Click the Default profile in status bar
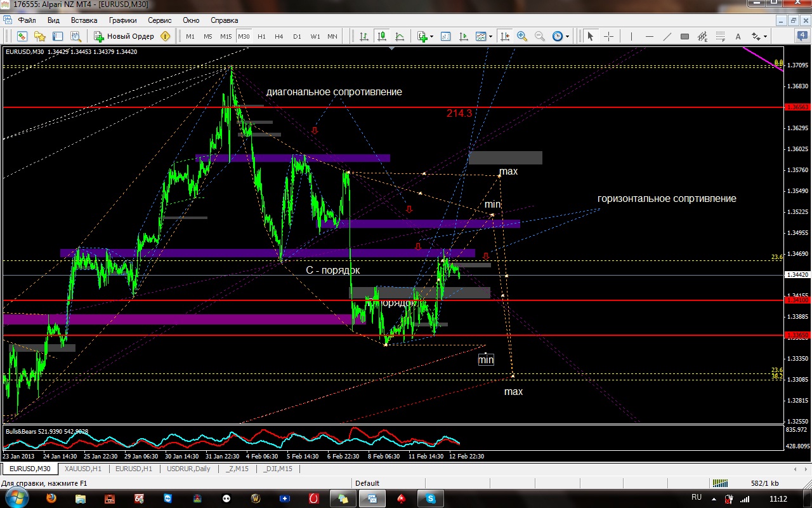The height and width of the screenshot is (508, 812). point(367,483)
